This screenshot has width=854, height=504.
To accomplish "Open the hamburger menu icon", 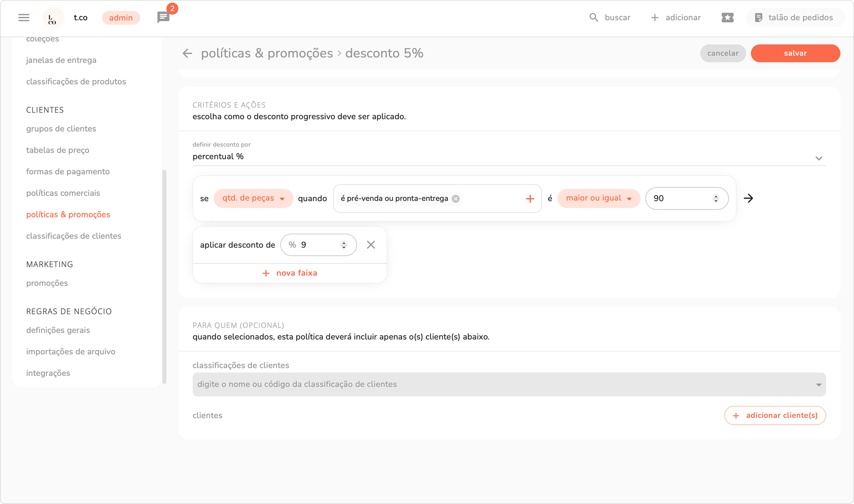I will coord(24,17).
